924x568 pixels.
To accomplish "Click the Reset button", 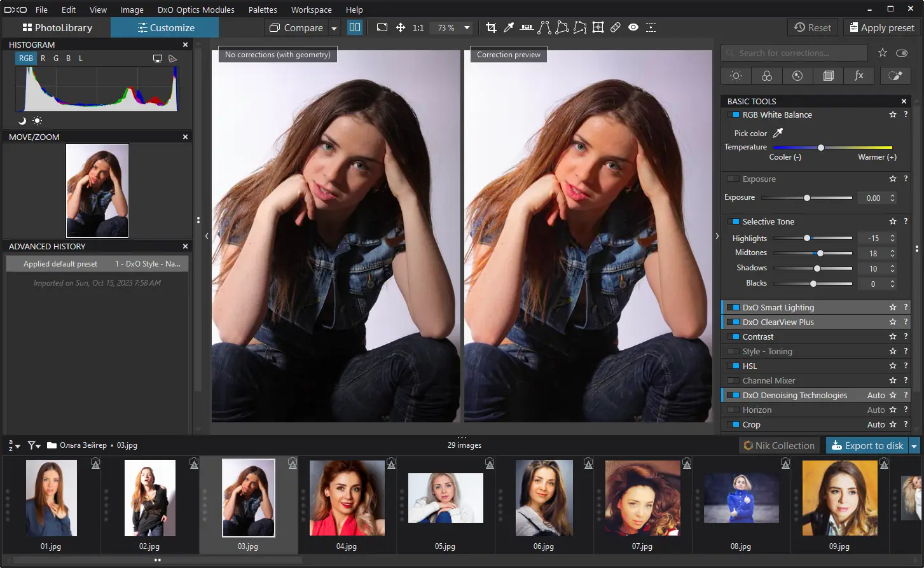I will click(813, 27).
